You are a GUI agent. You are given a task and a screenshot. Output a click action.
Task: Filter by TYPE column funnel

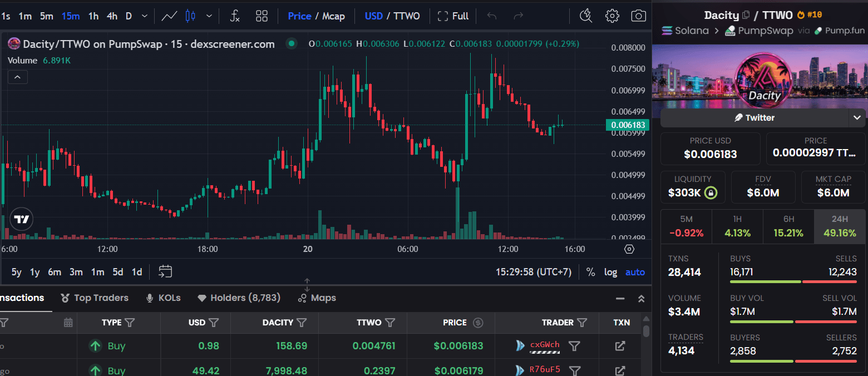(x=130, y=323)
